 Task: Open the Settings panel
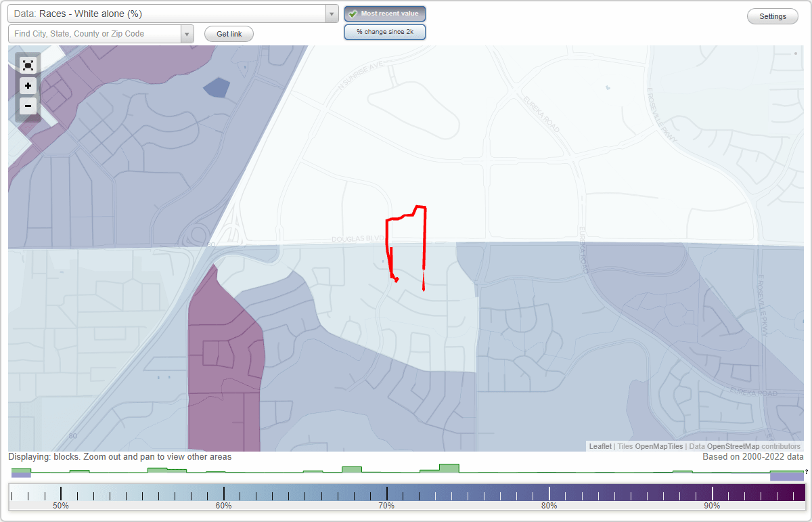click(772, 16)
